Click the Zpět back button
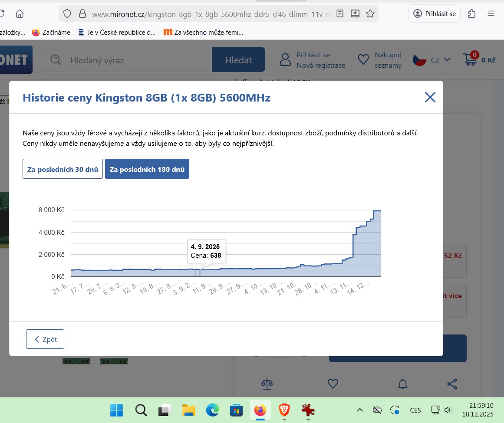The image size is (504, 423). coord(45,339)
